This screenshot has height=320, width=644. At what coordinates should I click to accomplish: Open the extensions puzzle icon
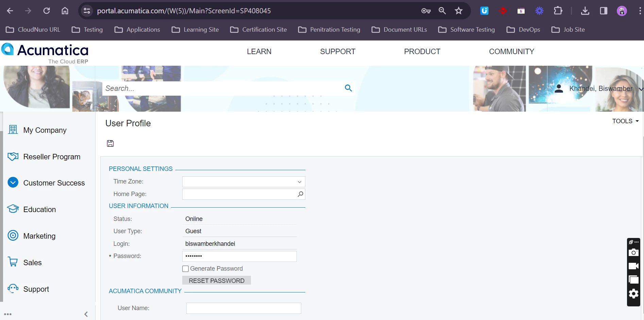click(558, 11)
